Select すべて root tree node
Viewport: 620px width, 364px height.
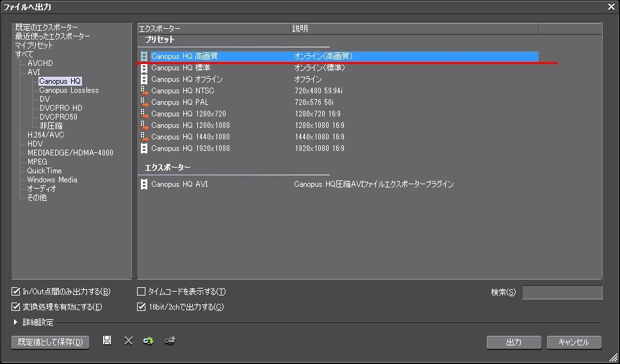pos(24,54)
